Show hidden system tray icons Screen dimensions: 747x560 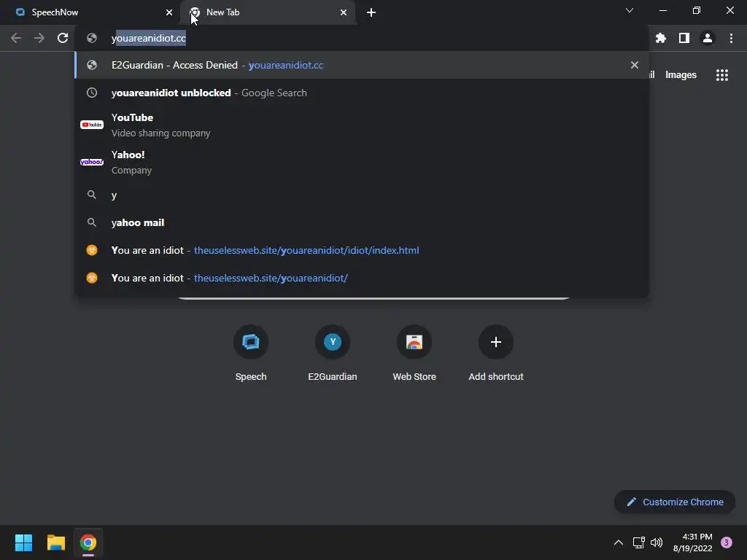(619, 542)
